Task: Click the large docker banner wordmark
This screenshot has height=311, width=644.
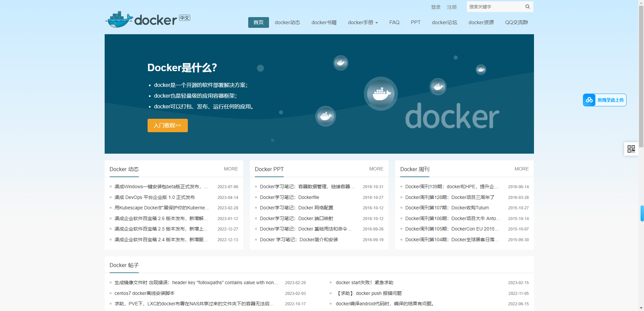Action: pos(452,116)
